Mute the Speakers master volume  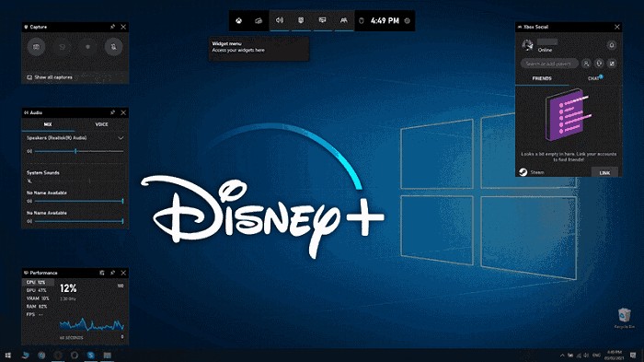(29, 151)
